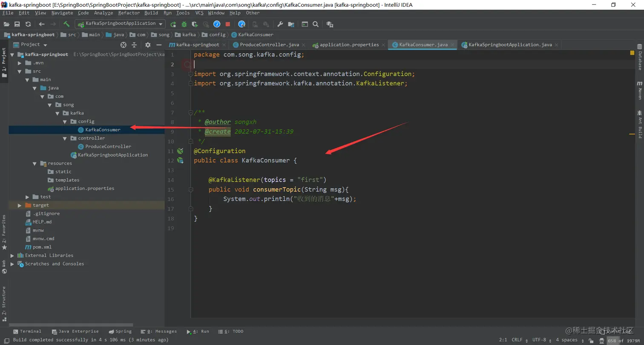Collapse the controller package arrow
This screenshot has width=644, height=345.
[65, 138]
